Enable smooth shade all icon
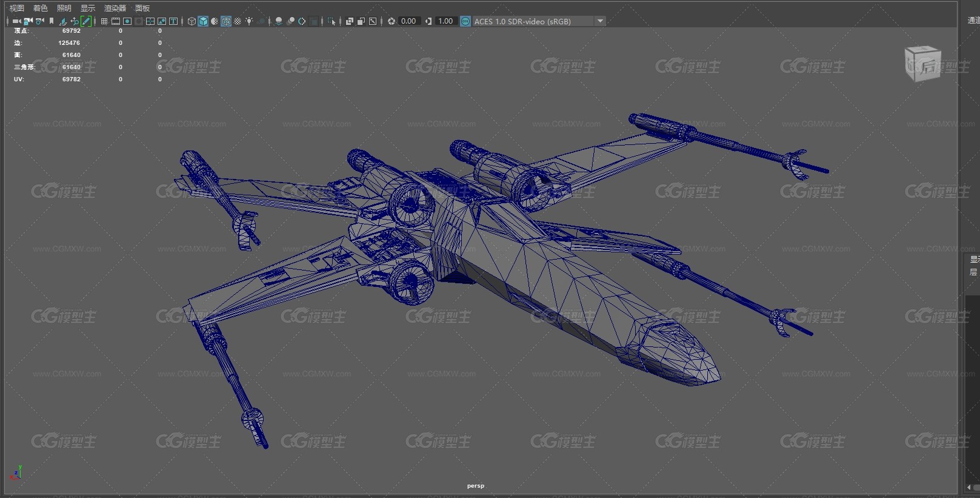The height and width of the screenshot is (498, 980). click(203, 21)
